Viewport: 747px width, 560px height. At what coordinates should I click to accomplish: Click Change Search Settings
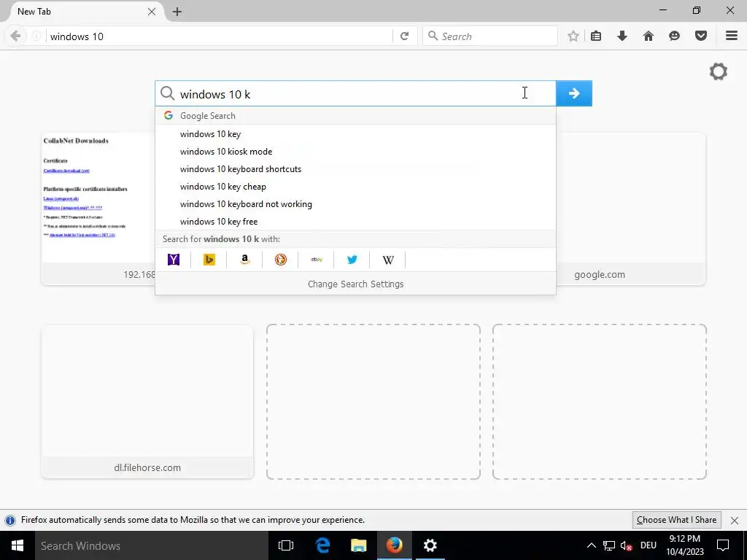click(x=355, y=284)
